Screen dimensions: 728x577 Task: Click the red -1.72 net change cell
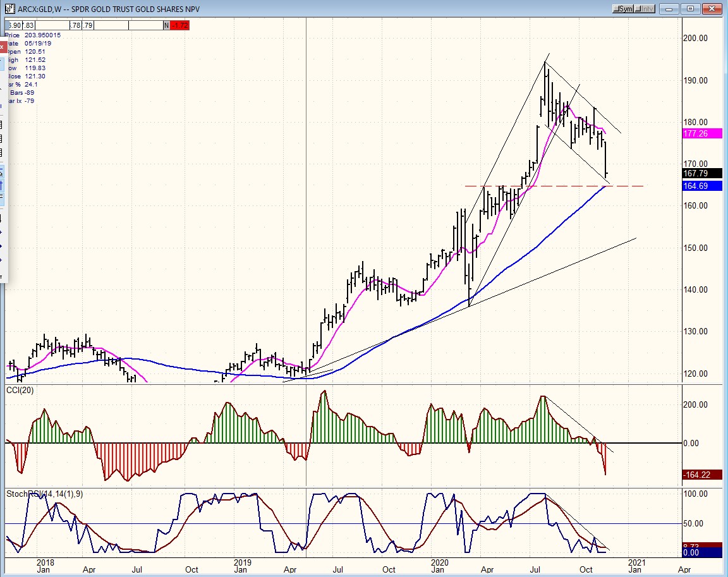[179, 25]
